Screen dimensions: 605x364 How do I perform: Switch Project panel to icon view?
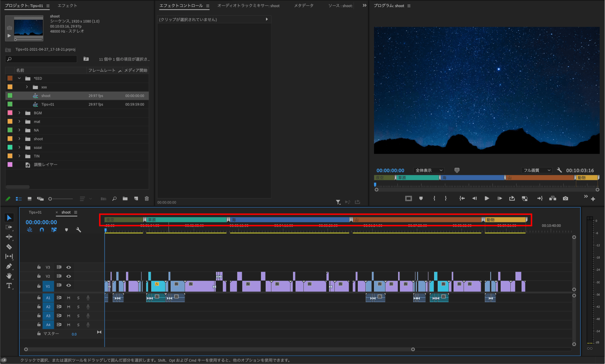(x=30, y=199)
